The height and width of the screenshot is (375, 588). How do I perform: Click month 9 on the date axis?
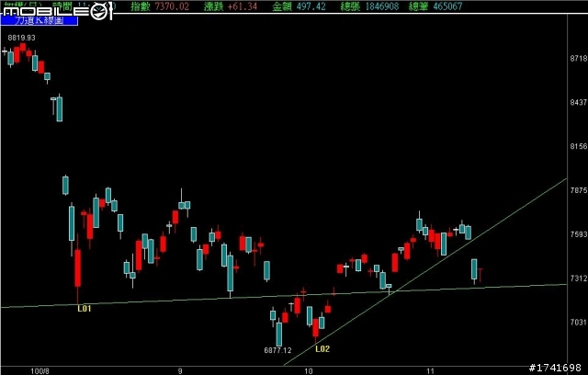pos(180,371)
